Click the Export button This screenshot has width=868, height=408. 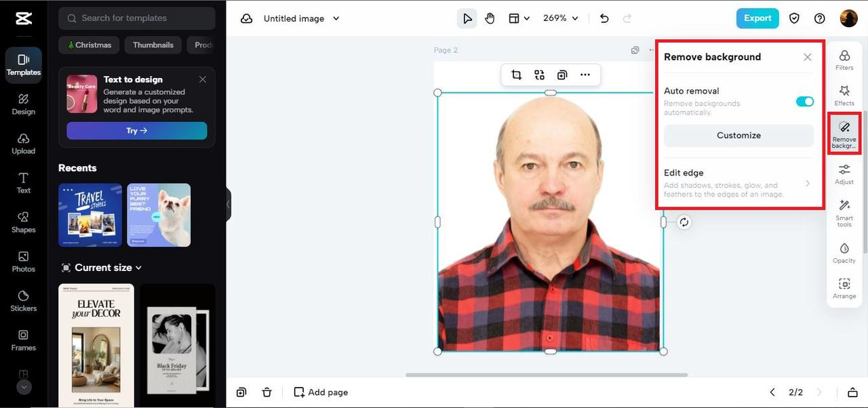click(757, 18)
